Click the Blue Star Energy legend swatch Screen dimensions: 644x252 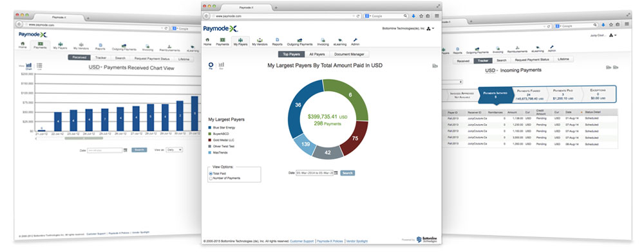210,127
